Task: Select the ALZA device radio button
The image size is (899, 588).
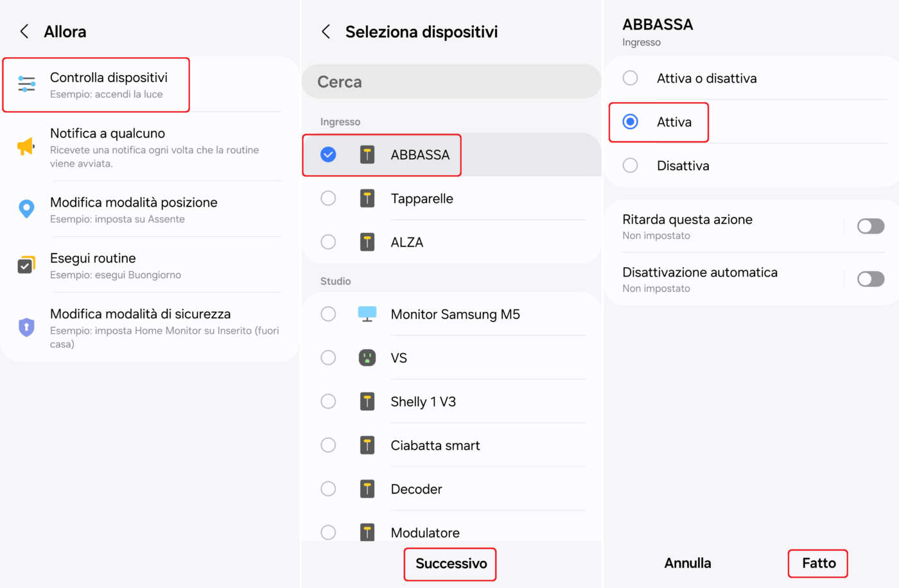Action: [328, 242]
